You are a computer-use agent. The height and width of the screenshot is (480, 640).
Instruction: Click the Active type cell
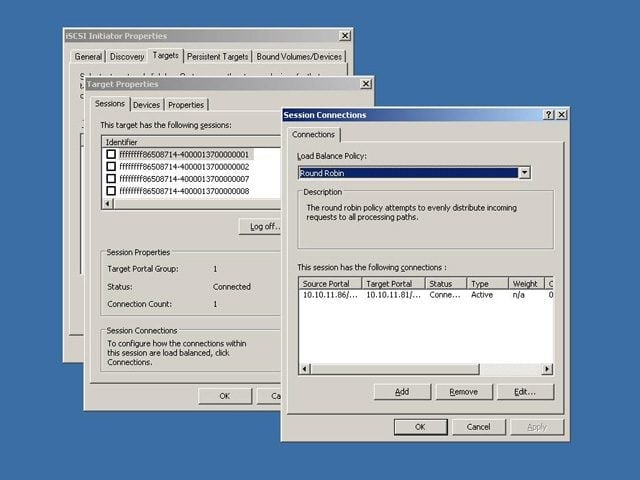(x=482, y=295)
